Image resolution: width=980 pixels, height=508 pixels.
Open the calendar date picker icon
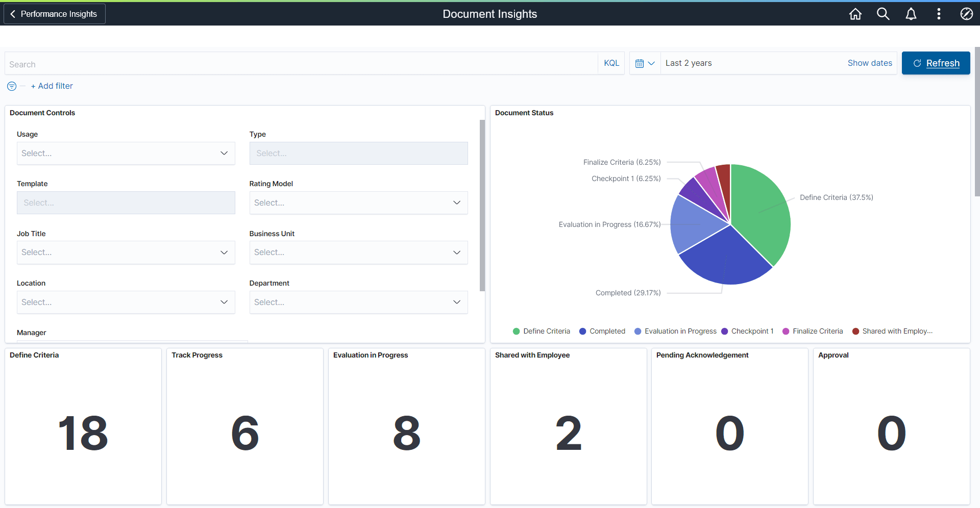(641, 63)
